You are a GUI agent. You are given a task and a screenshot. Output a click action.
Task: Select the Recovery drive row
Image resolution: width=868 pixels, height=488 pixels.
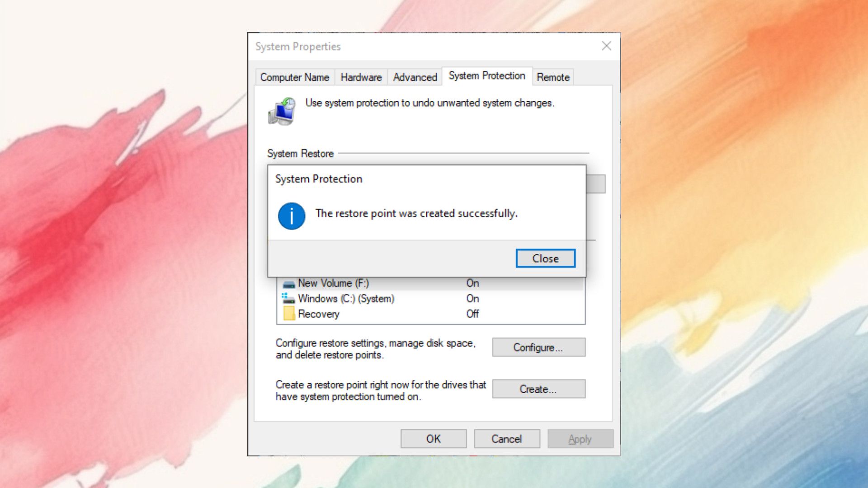click(431, 314)
